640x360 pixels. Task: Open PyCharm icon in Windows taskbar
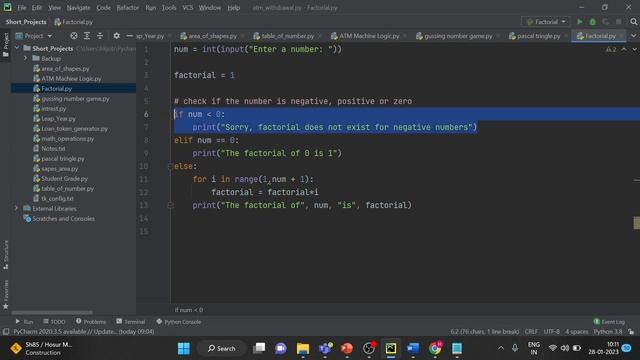(391, 348)
